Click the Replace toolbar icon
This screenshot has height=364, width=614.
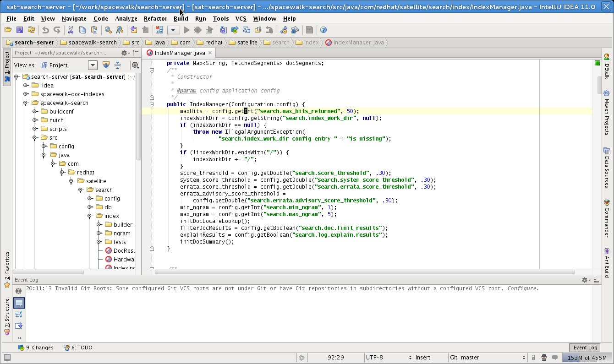pos(120,30)
